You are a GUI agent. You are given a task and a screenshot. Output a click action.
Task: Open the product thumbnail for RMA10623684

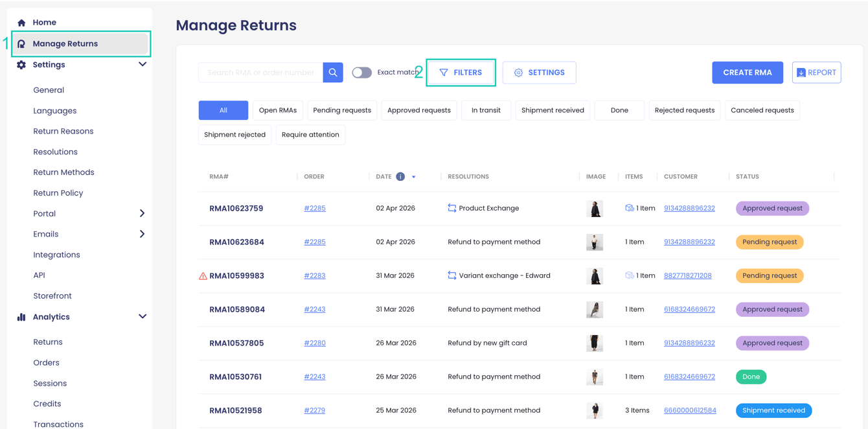click(x=595, y=242)
